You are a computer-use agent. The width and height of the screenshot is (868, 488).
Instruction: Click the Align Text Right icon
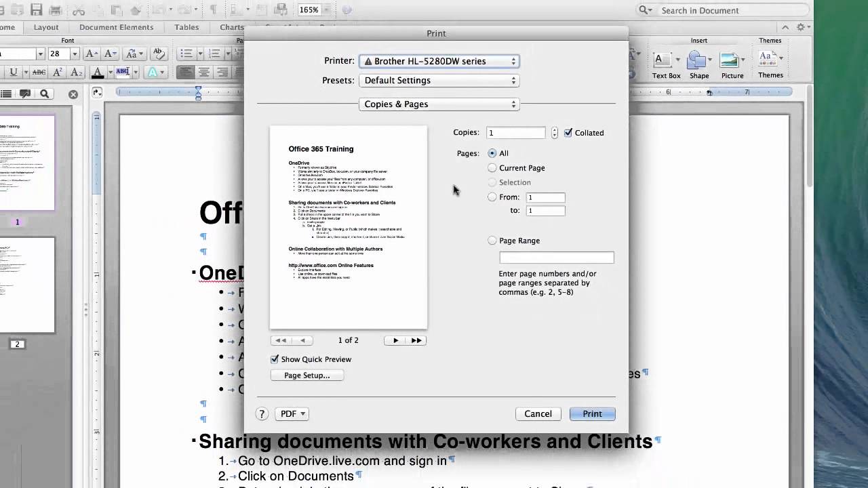click(221, 72)
